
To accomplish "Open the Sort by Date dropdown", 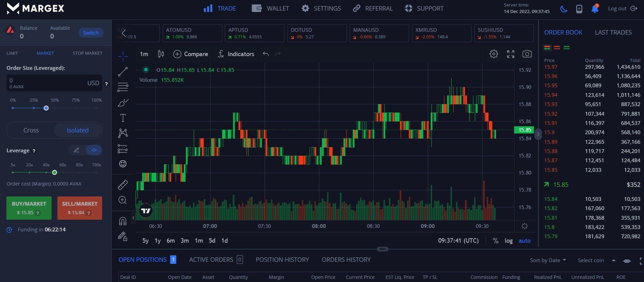I will 548,260.
